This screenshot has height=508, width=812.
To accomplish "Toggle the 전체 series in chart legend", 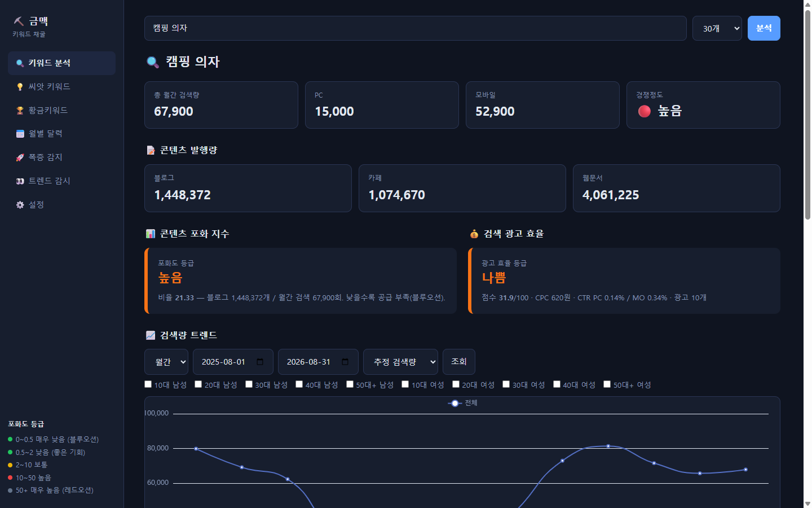I will [x=463, y=403].
